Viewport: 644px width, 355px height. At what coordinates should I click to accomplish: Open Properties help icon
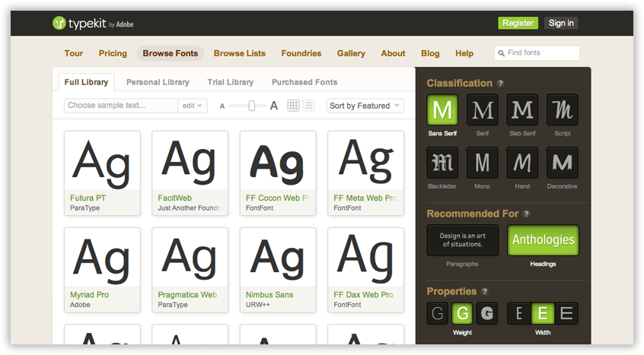point(485,291)
